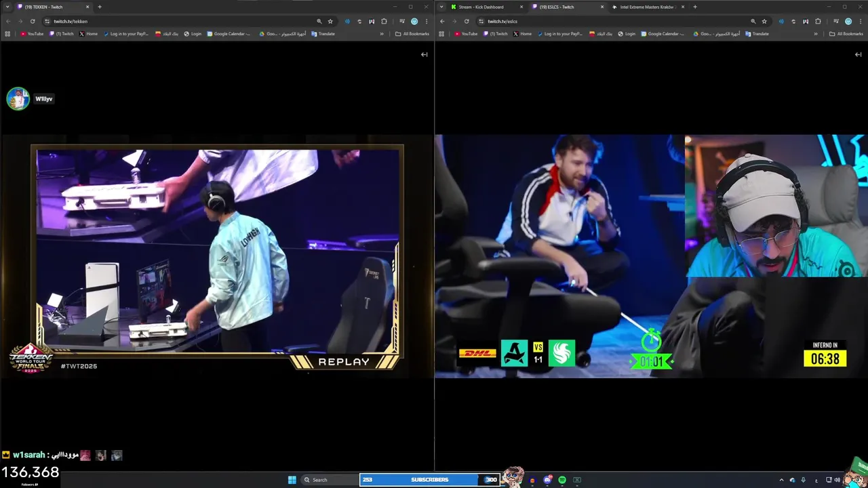Bookmark the eslcs page with star icon
Viewport: 868px width, 488px height.
pos(764,21)
